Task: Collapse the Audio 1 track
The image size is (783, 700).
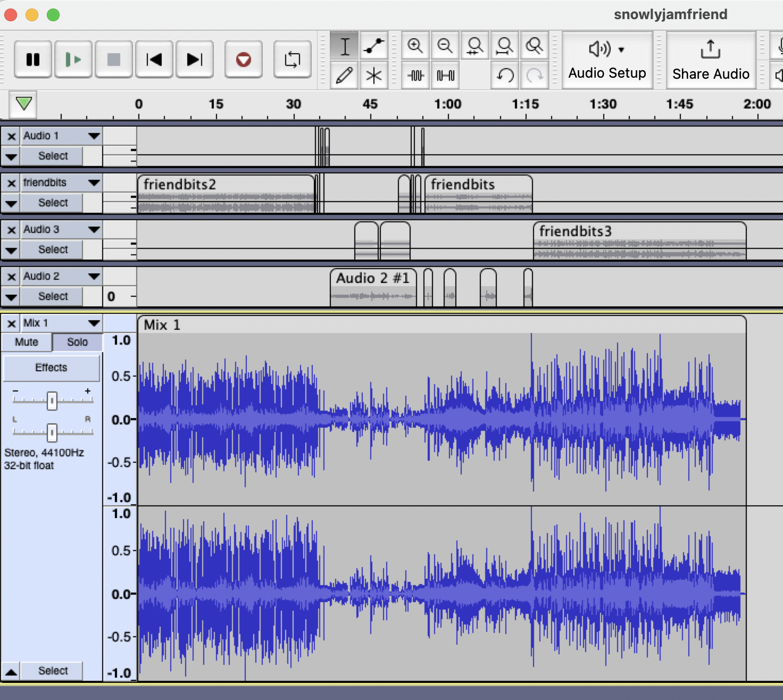Action: coord(11,156)
